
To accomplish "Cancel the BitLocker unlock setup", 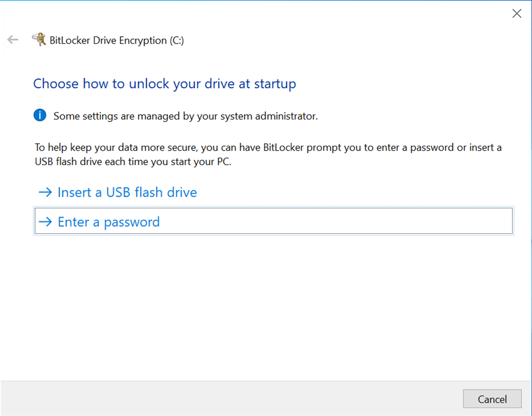I will coord(492,399).
